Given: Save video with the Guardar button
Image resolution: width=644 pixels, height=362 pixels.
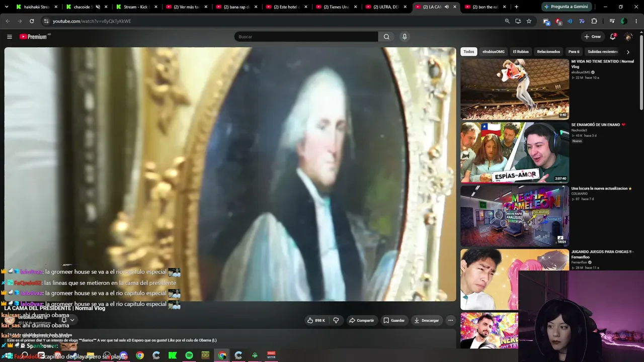Looking at the screenshot, I should pyautogui.click(x=394, y=320).
